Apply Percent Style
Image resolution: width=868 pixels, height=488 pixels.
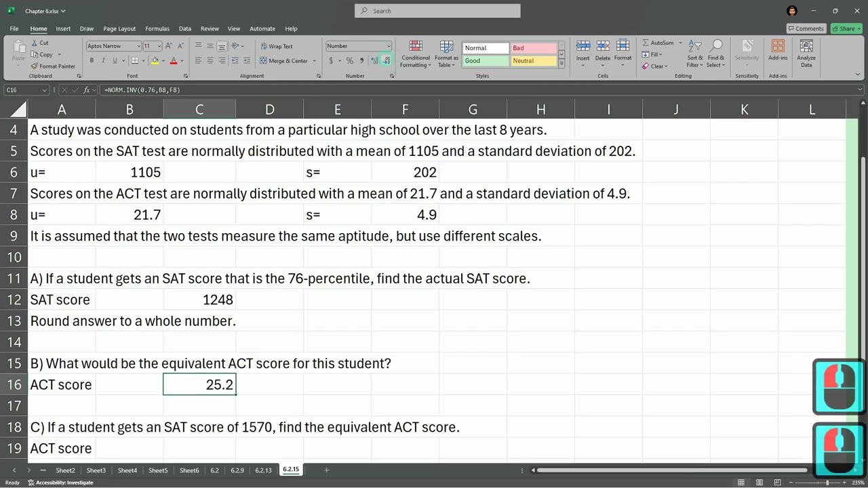(x=350, y=61)
